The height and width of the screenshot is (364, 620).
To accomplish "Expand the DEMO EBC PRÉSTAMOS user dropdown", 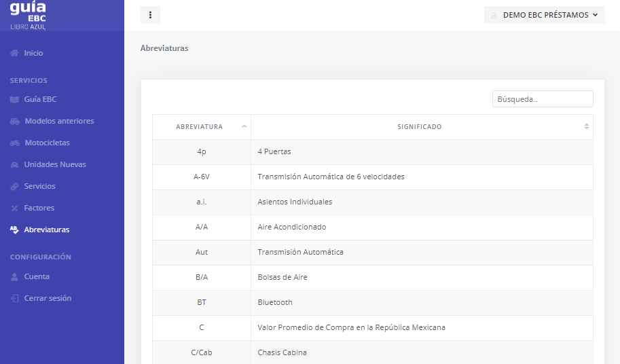I will 545,15.
